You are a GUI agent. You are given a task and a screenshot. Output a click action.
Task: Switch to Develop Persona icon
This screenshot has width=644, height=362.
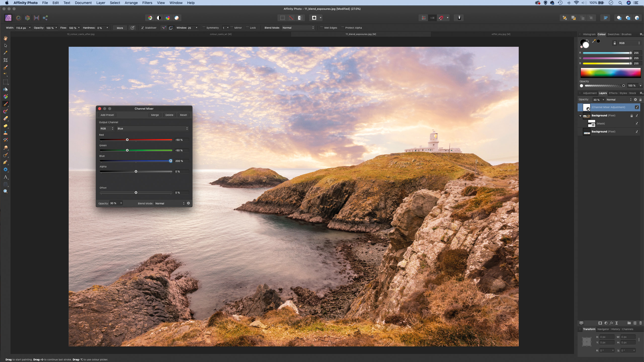click(27, 18)
